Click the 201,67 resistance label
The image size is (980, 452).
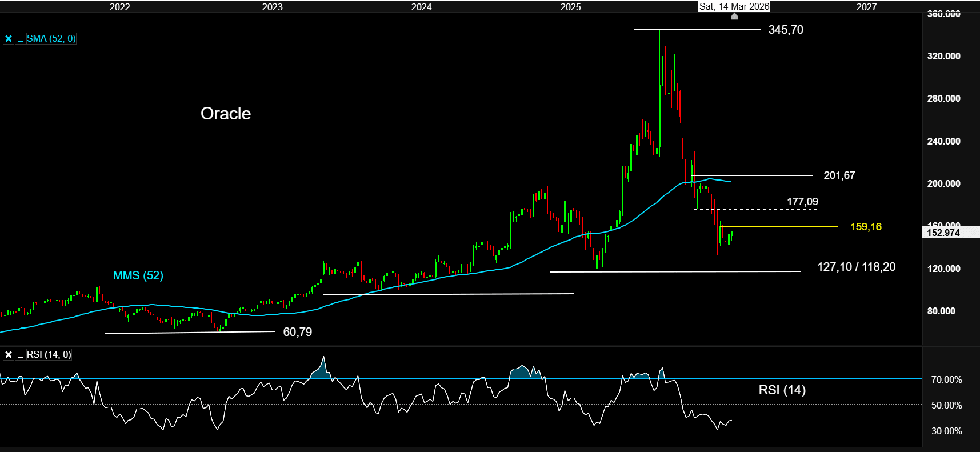click(839, 175)
